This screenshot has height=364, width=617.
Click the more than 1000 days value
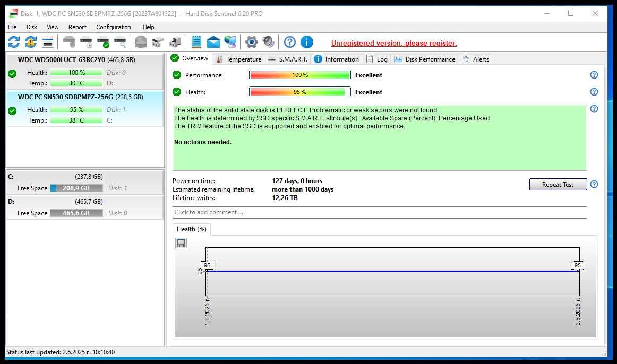(303, 189)
